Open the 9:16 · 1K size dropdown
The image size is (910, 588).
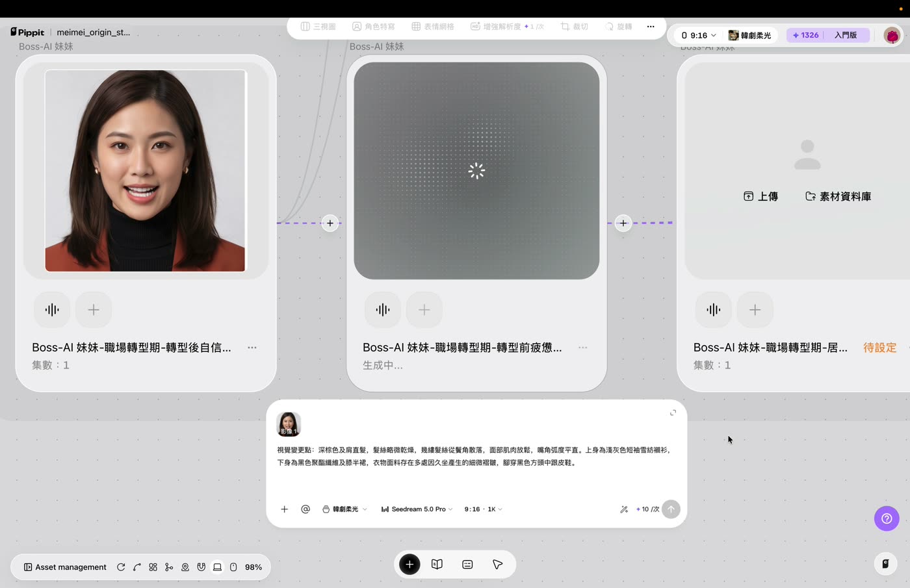pos(483,509)
